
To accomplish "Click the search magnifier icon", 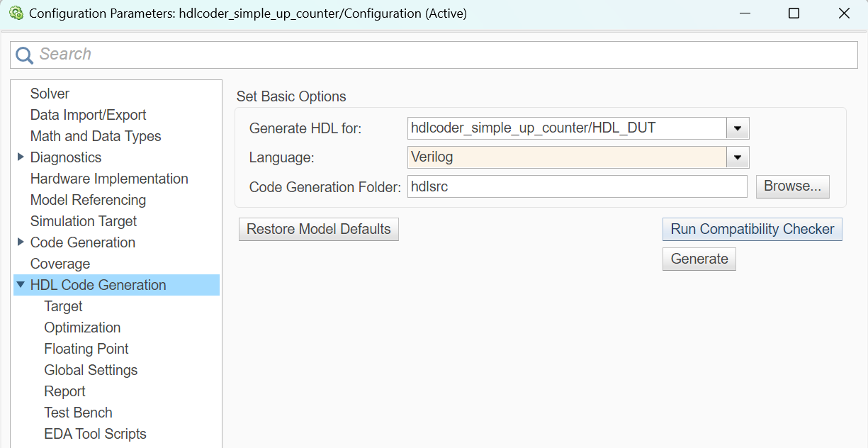I will (x=23, y=54).
